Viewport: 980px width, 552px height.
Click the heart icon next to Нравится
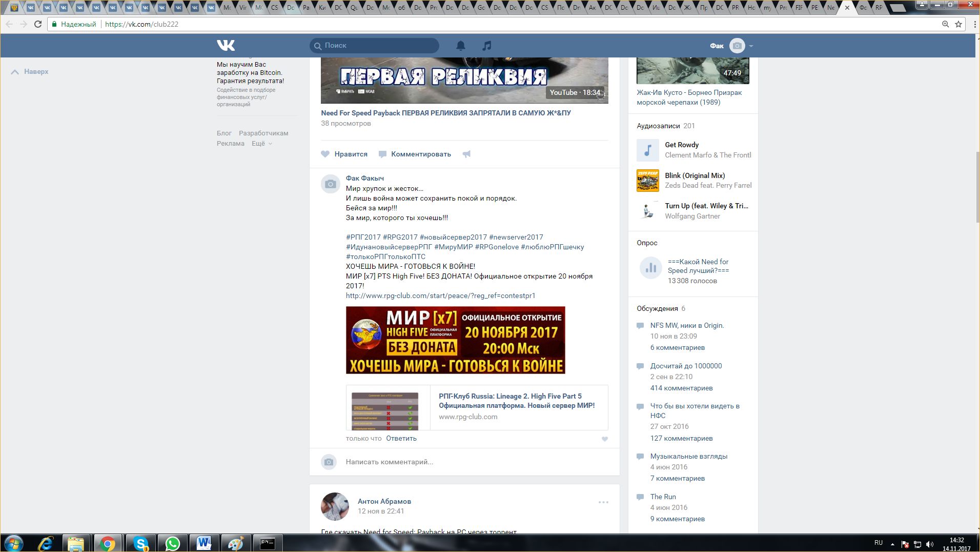point(325,154)
